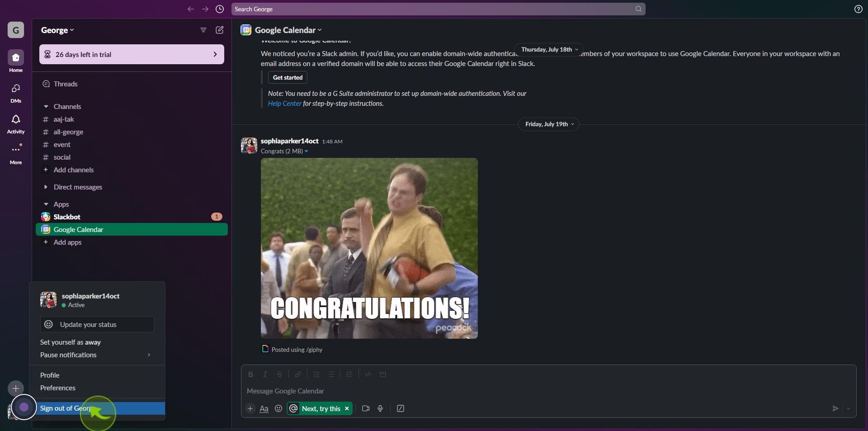
Task: Click Update your status field
Action: click(x=97, y=324)
